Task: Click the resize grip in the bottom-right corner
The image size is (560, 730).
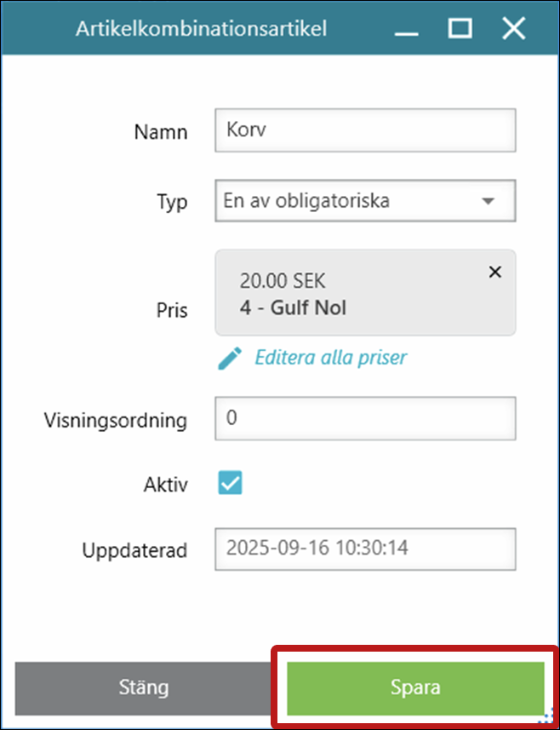Action: coord(549,718)
